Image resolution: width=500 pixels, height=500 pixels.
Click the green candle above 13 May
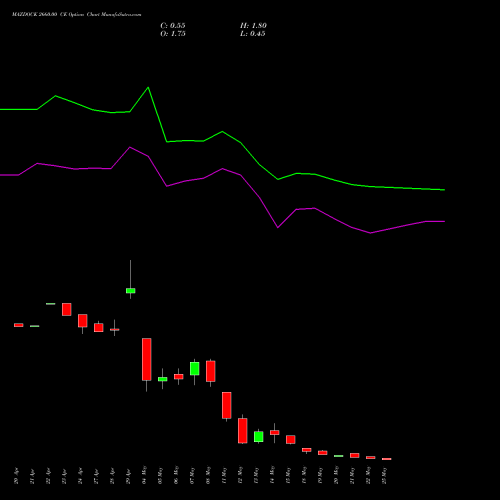click(x=259, y=437)
